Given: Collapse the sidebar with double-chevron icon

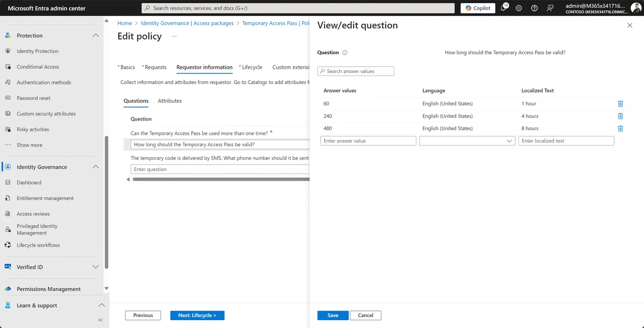Looking at the screenshot, I should coord(100,320).
